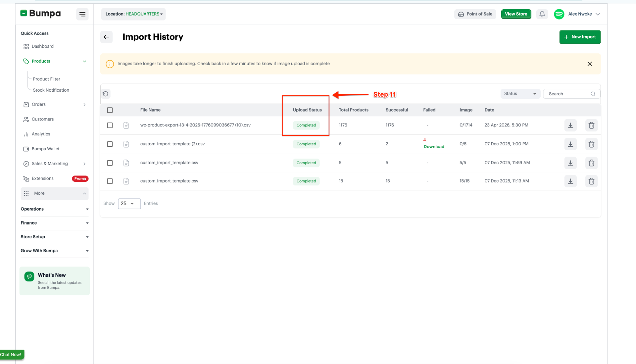
Task: Click the search magnifier icon
Action: (593, 94)
